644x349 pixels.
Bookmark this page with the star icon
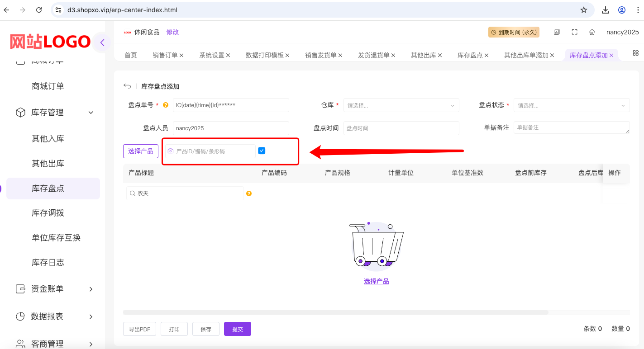tap(584, 10)
